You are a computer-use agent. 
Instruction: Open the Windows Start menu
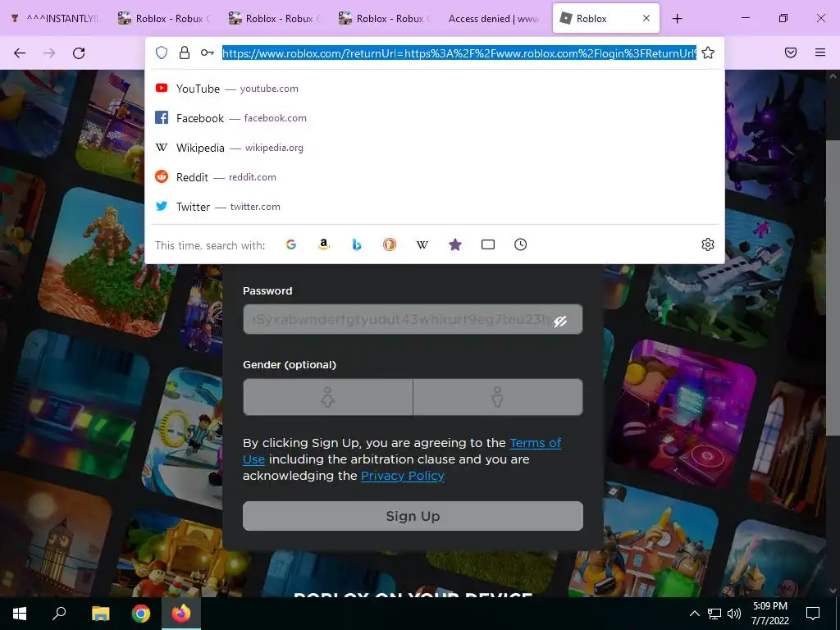[20, 614]
